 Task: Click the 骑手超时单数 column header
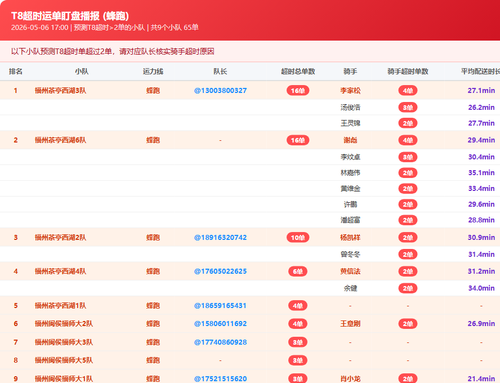(x=408, y=71)
